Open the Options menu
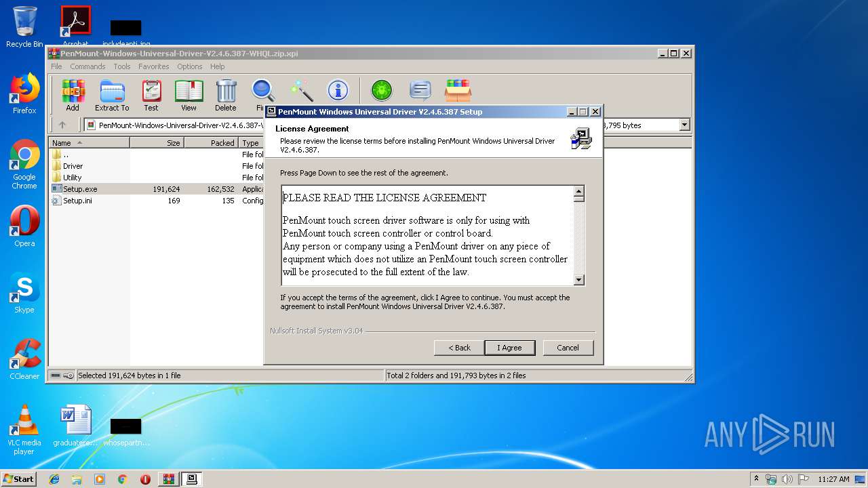Viewport: 868px width, 488px height. point(190,66)
